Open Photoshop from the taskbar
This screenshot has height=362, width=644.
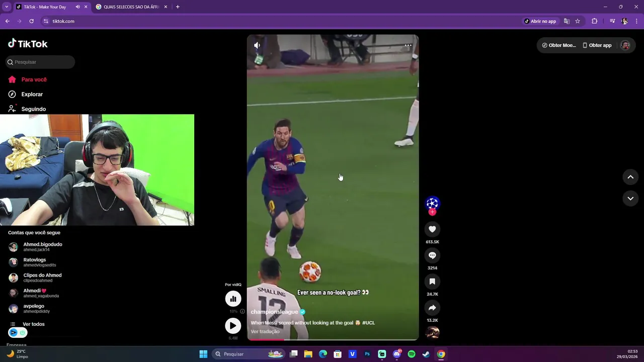367,354
